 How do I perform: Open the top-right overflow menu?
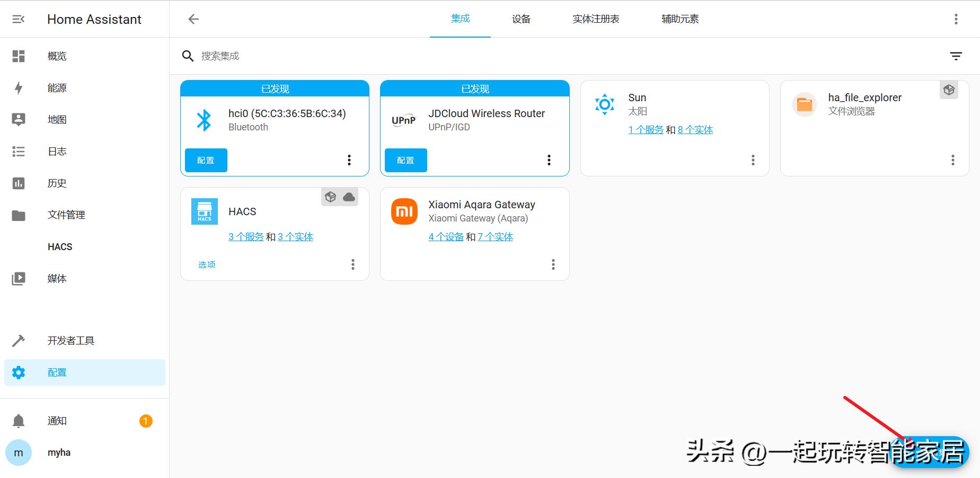[956, 19]
